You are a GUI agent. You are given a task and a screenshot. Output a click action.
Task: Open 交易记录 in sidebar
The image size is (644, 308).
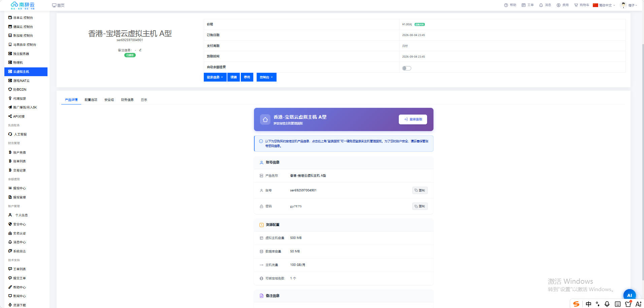[26, 170]
